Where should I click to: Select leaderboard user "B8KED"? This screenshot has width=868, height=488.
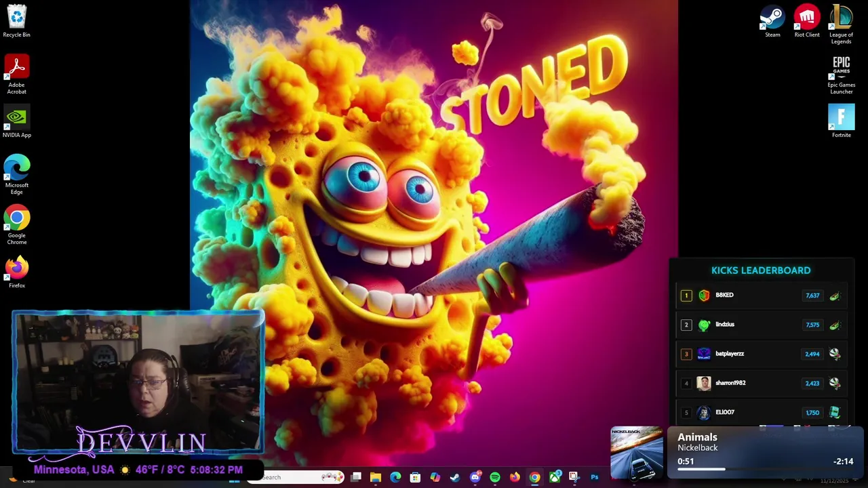click(x=724, y=295)
